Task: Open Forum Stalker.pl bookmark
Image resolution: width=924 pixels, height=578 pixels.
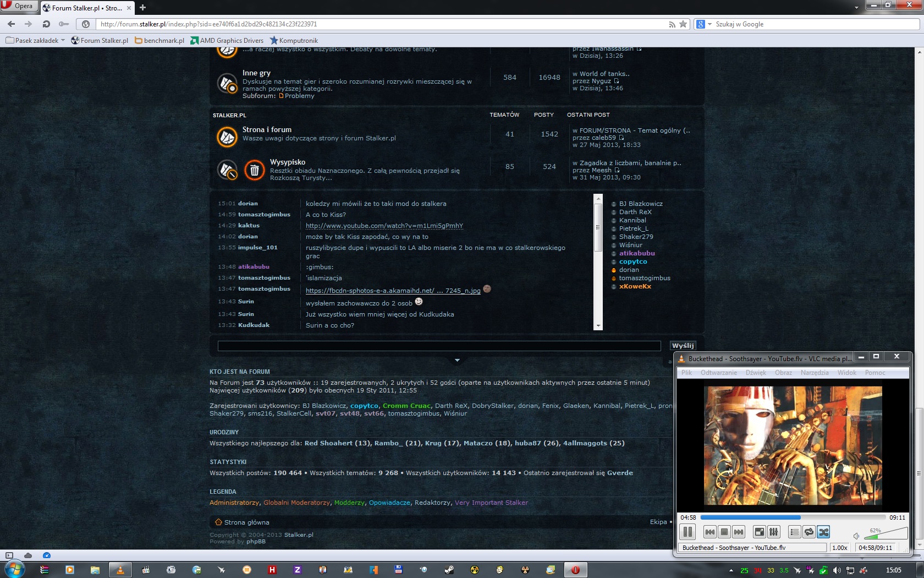Action: tap(100, 40)
